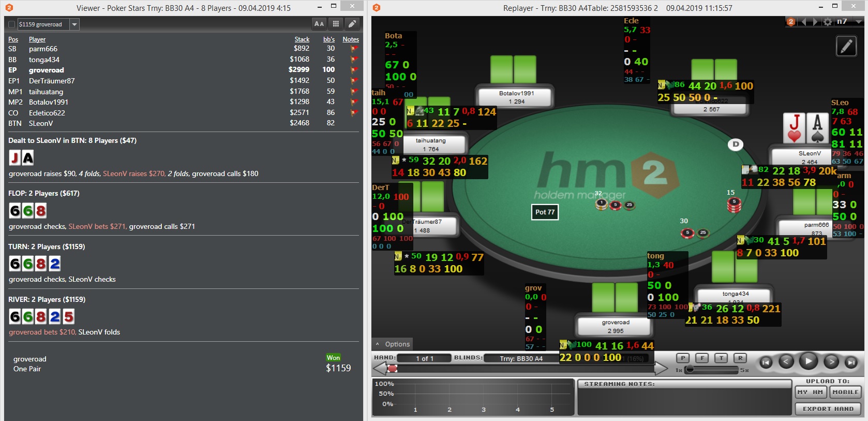Click the Trny: BB30 A4 blinds field
This screenshot has width=868, height=421.
(x=521, y=358)
